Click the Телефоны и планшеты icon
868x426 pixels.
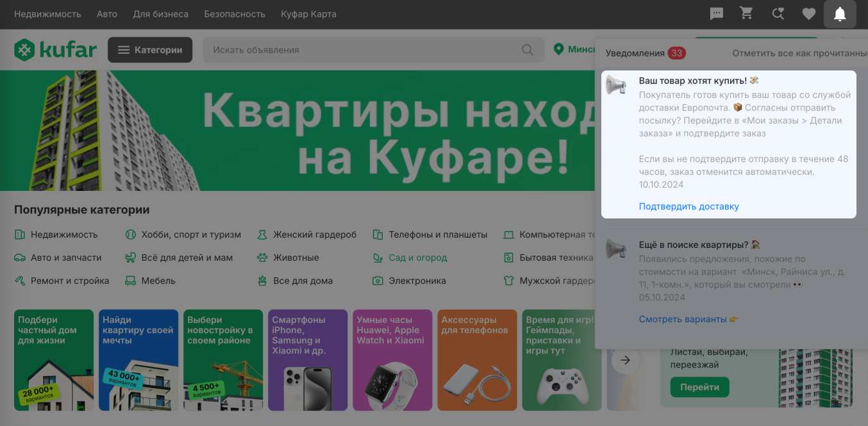point(378,234)
